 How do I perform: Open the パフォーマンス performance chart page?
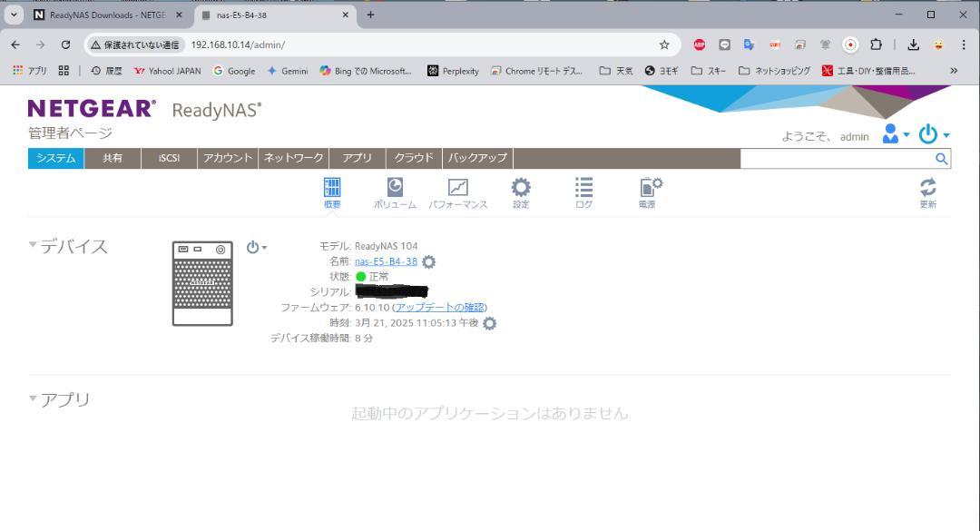(x=458, y=192)
